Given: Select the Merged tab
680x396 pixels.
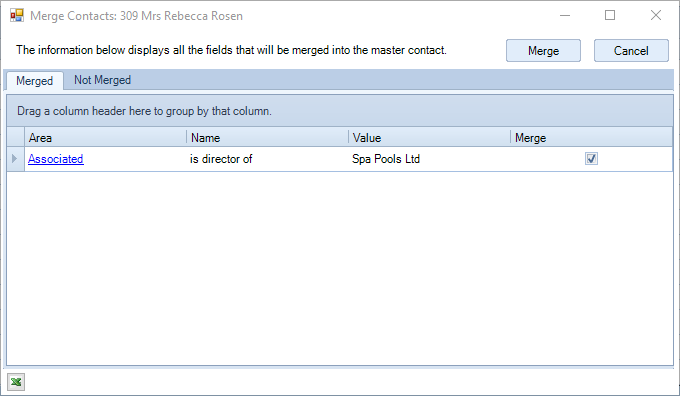Looking at the screenshot, I should 35,81.
